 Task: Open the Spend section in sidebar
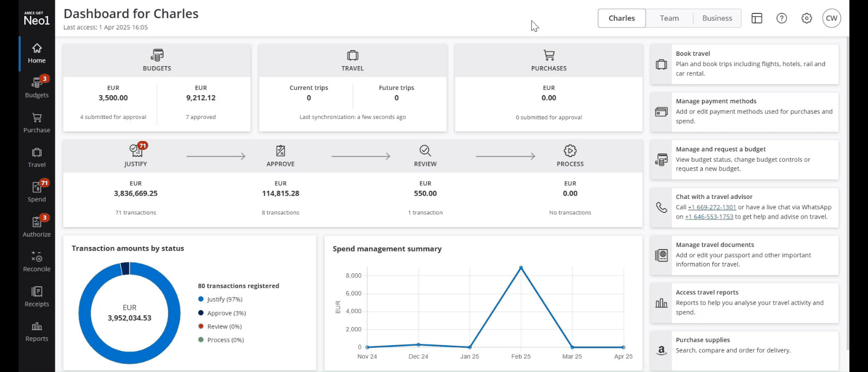(x=37, y=192)
